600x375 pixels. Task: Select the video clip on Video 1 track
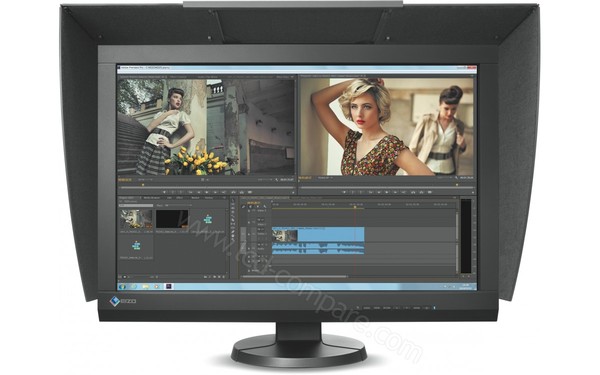pyautogui.click(x=318, y=234)
